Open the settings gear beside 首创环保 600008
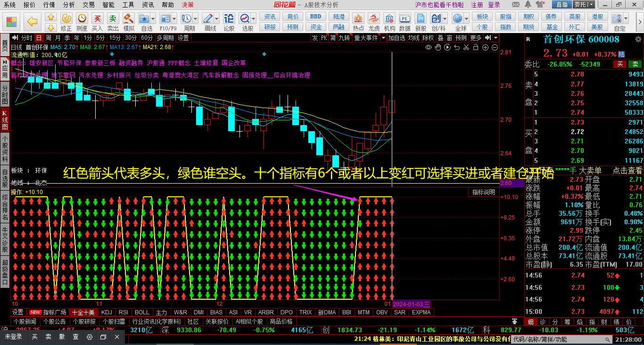The height and width of the screenshot is (345, 644). pyautogui.click(x=637, y=39)
